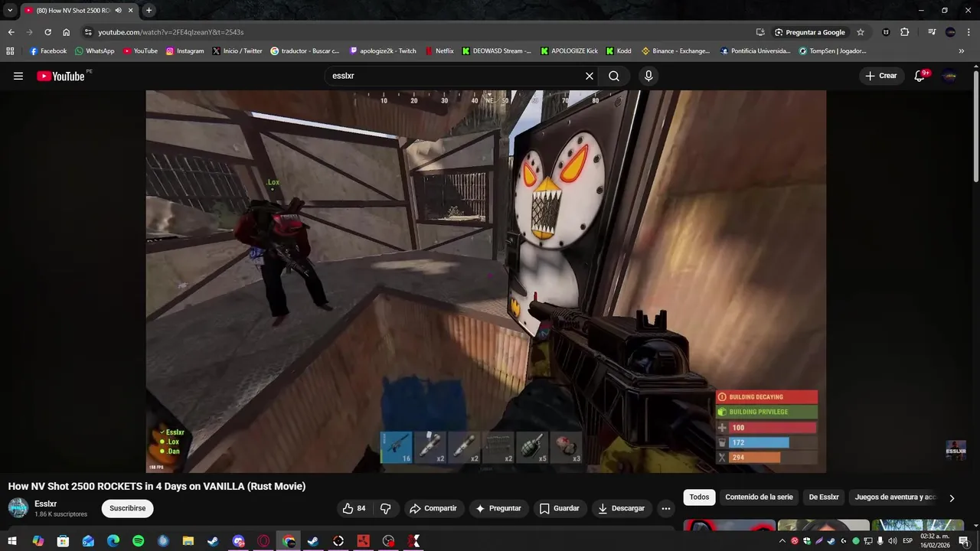The height and width of the screenshot is (551, 980).
Task: Open apologize2k - Twitch bookmark
Action: pyautogui.click(x=383, y=51)
